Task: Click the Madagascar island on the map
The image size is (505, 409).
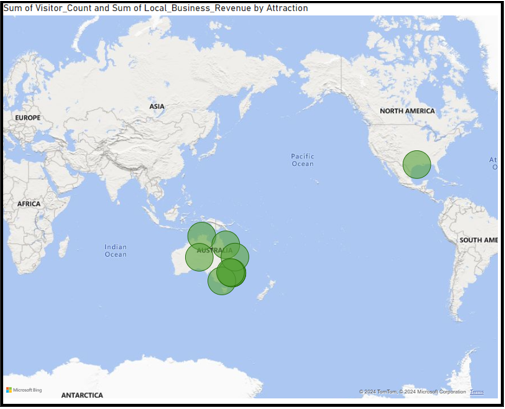Action: [64, 247]
